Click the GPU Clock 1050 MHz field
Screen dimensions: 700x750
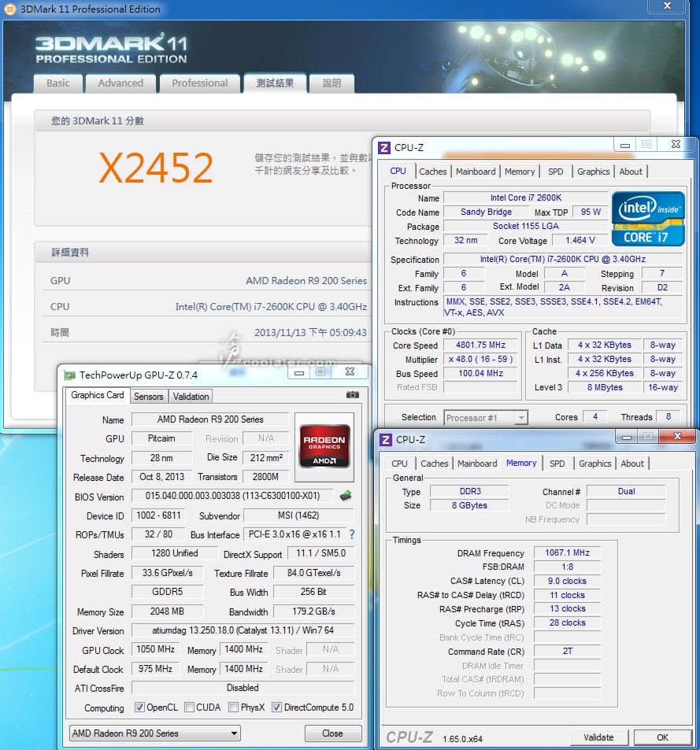coord(155,649)
